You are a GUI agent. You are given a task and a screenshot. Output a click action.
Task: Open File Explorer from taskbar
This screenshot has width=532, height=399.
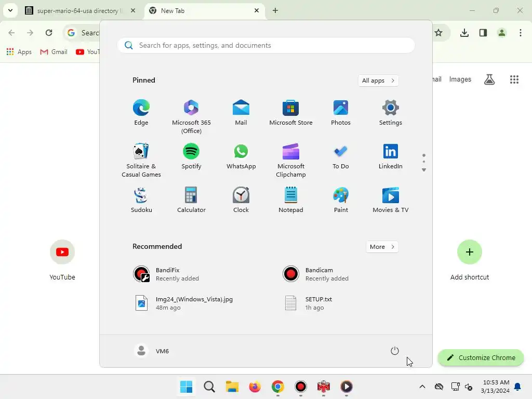point(232,387)
